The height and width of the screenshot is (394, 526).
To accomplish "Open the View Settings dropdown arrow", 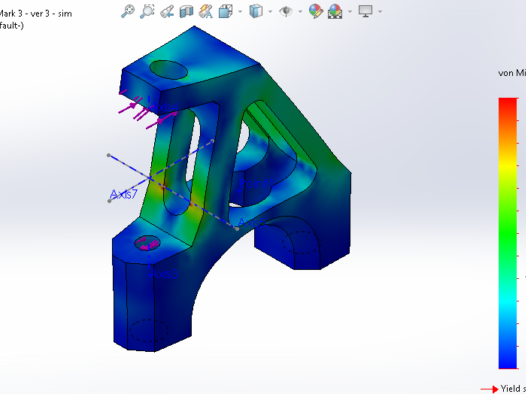I will click(x=380, y=11).
